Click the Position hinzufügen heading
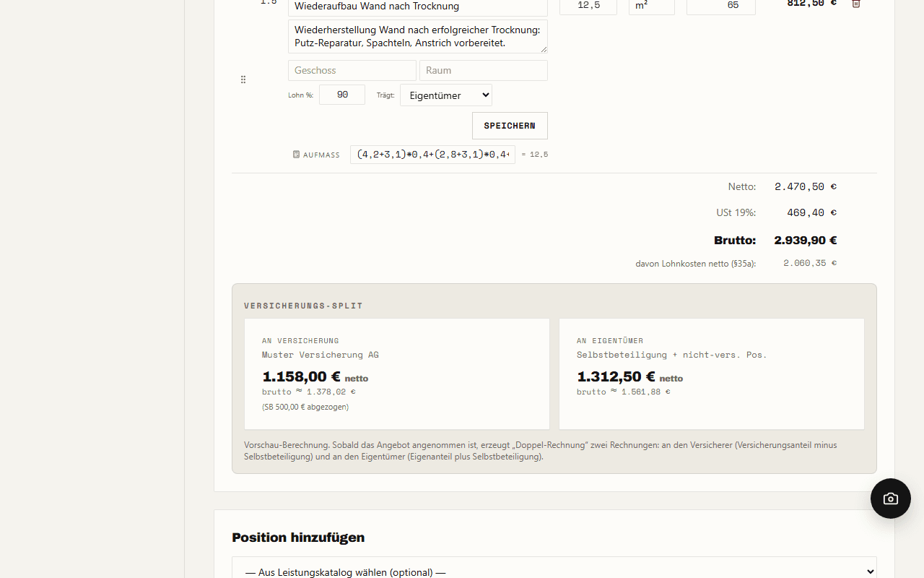This screenshot has width=924, height=578. pos(298,538)
